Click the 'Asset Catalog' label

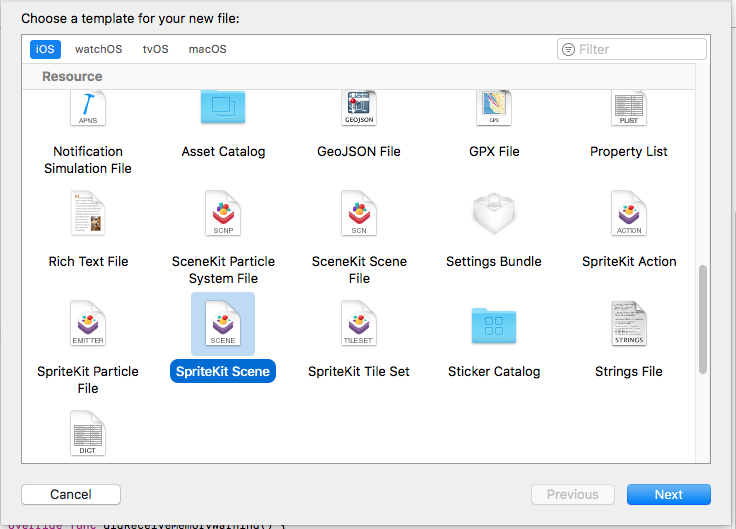(x=223, y=152)
